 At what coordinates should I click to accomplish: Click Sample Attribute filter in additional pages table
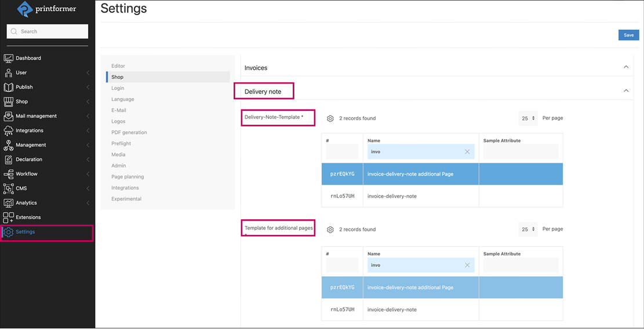[x=521, y=265]
